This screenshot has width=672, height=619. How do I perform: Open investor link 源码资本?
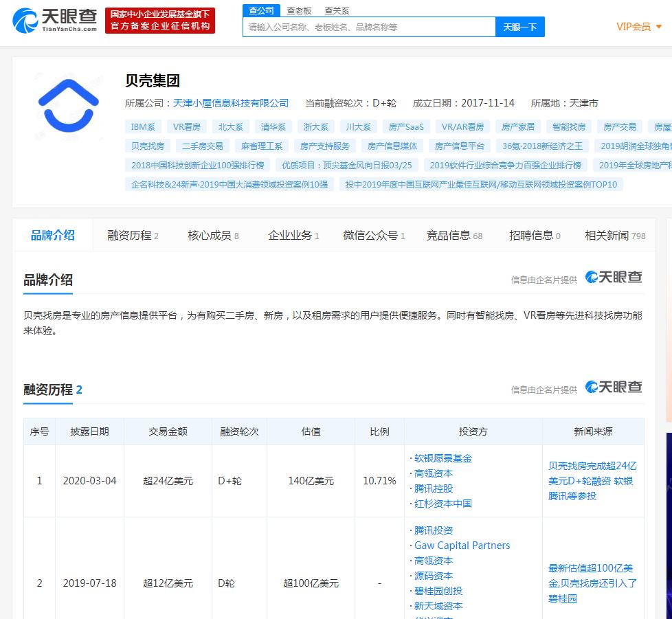[434, 576]
